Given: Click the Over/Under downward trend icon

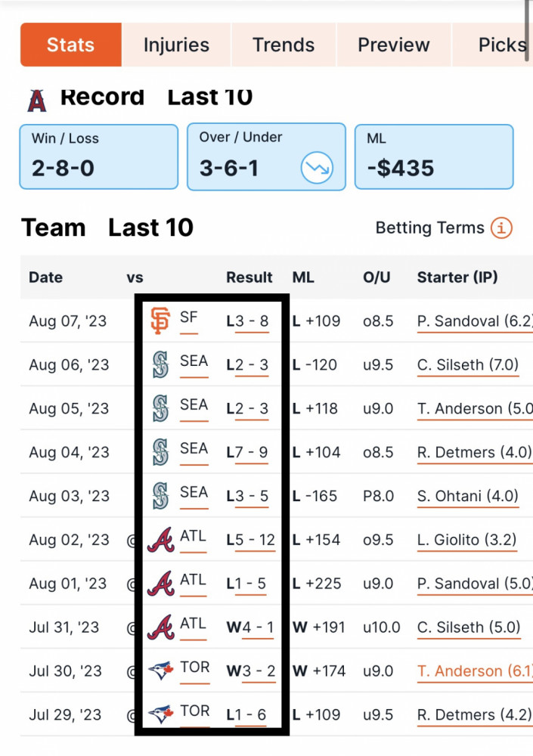Looking at the screenshot, I should [317, 167].
